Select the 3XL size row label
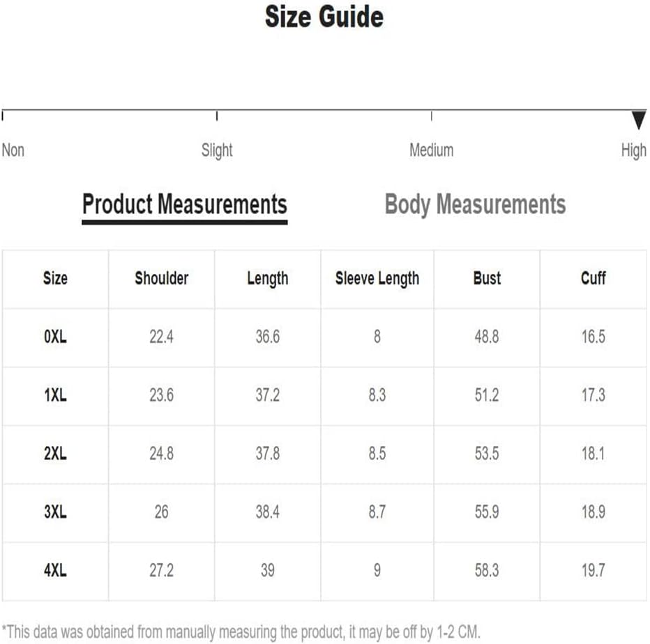This screenshot has width=650, height=644. [55, 512]
